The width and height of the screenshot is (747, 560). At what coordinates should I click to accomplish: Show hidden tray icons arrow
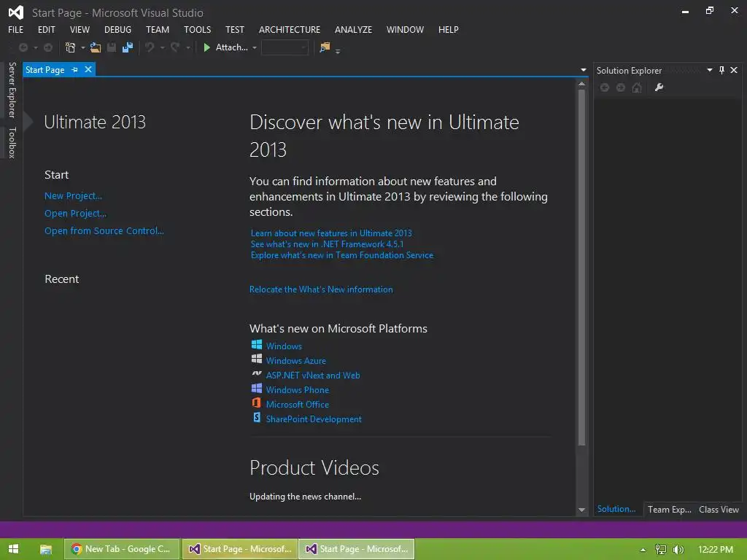(x=643, y=550)
